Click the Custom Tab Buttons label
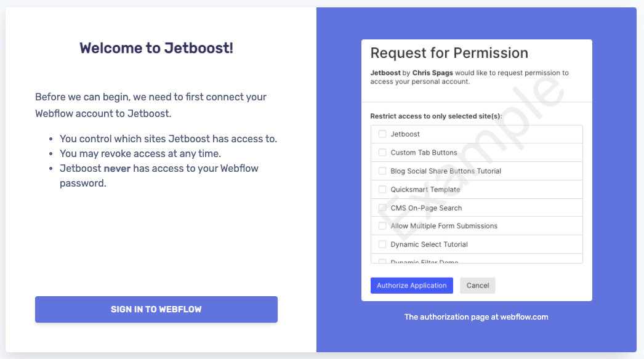This screenshot has width=644, height=359. (x=424, y=152)
